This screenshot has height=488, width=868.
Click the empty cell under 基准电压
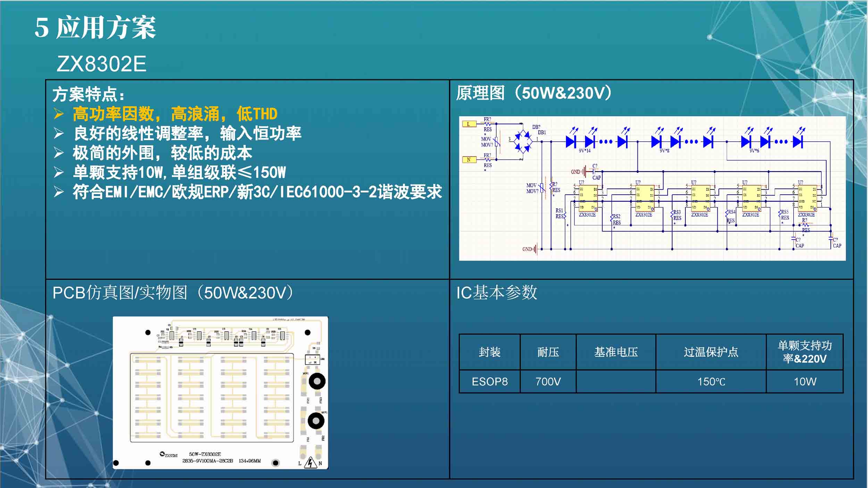point(616,381)
